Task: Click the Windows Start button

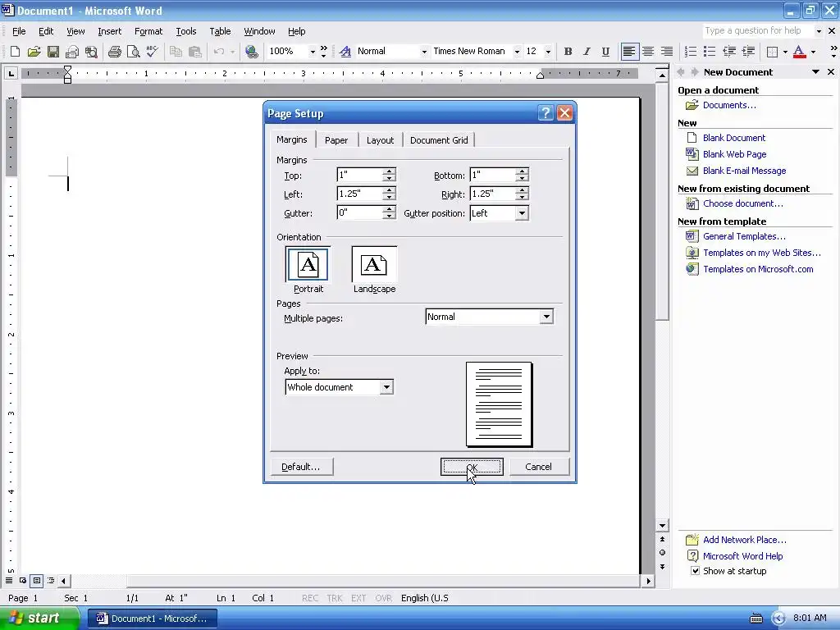Action: [x=39, y=619]
